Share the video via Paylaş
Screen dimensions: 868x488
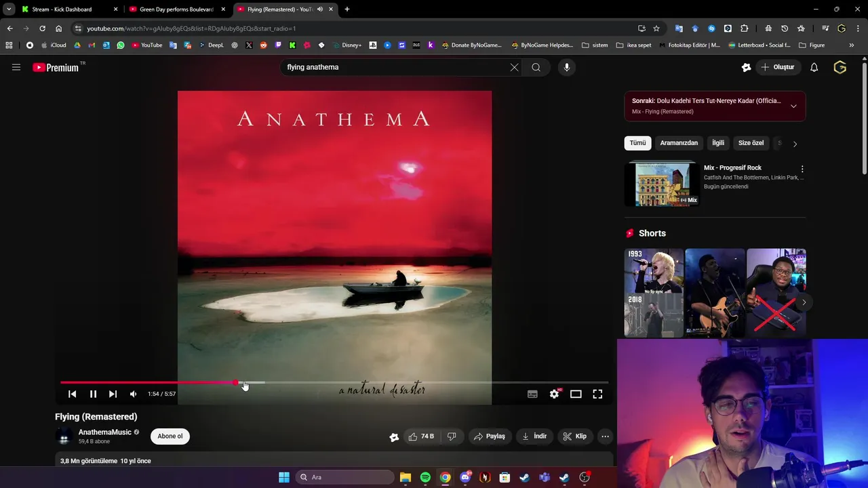click(x=490, y=436)
